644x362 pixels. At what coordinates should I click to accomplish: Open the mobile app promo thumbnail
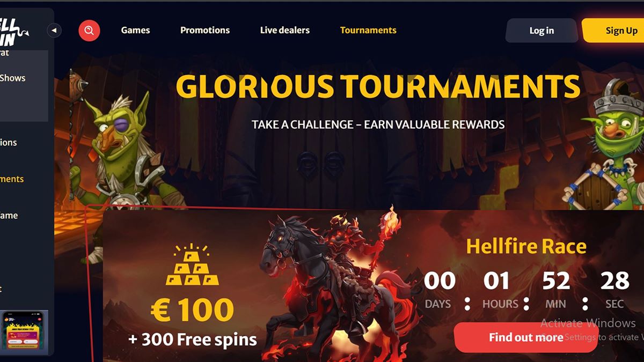coord(25,331)
